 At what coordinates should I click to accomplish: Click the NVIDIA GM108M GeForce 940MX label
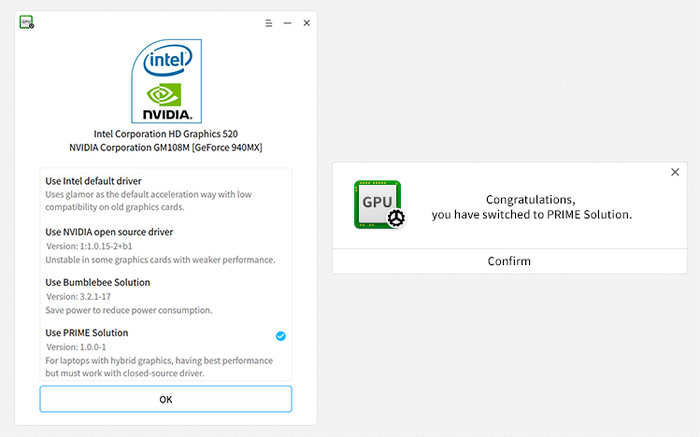coord(165,147)
